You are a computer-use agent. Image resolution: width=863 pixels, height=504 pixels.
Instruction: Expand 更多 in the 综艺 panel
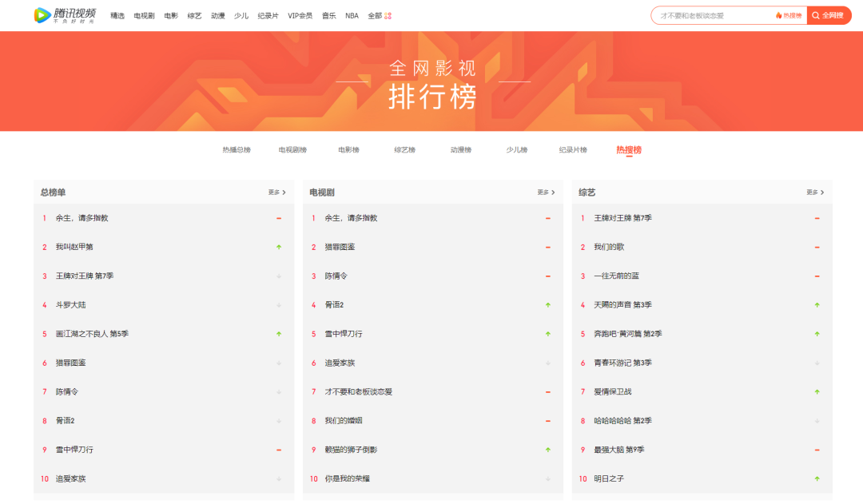[x=815, y=192]
